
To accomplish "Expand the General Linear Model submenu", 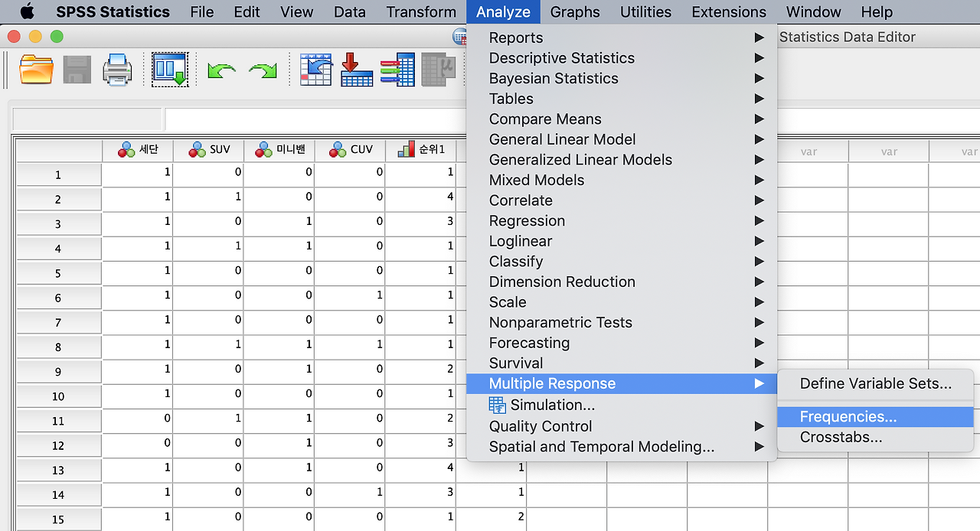I will pos(622,139).
